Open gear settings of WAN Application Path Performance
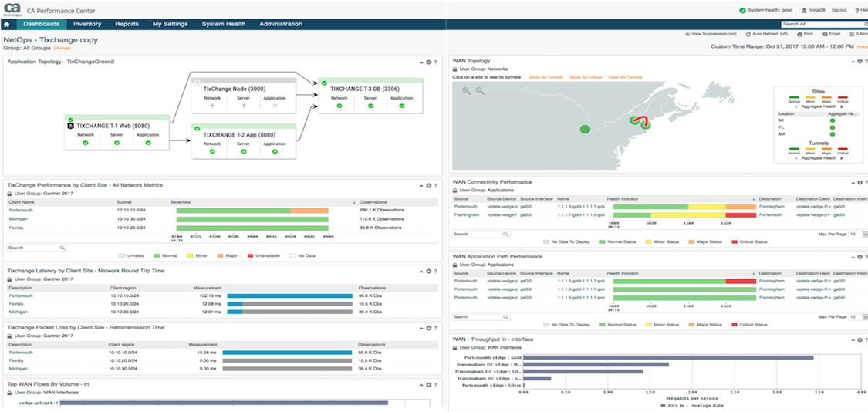Viewport: 868px width, 412px height. [860, 257]
